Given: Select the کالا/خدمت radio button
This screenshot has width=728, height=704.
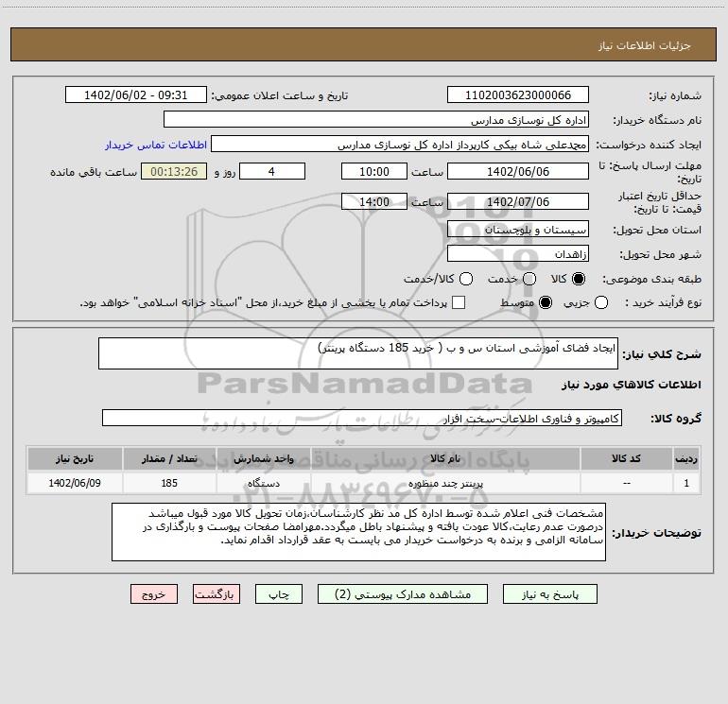Looking at the screenshot, I should point(466,279).
